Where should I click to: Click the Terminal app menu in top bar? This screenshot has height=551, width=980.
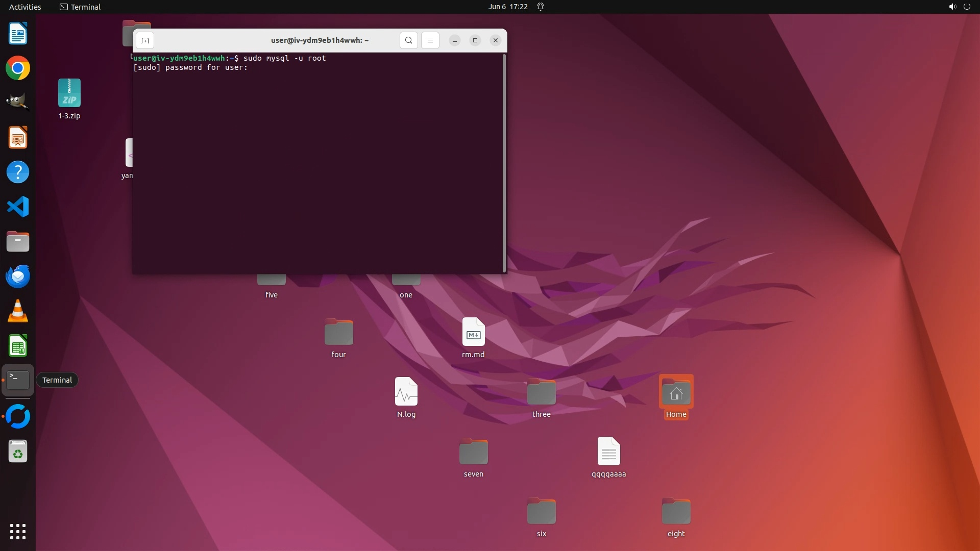(80, 7)
